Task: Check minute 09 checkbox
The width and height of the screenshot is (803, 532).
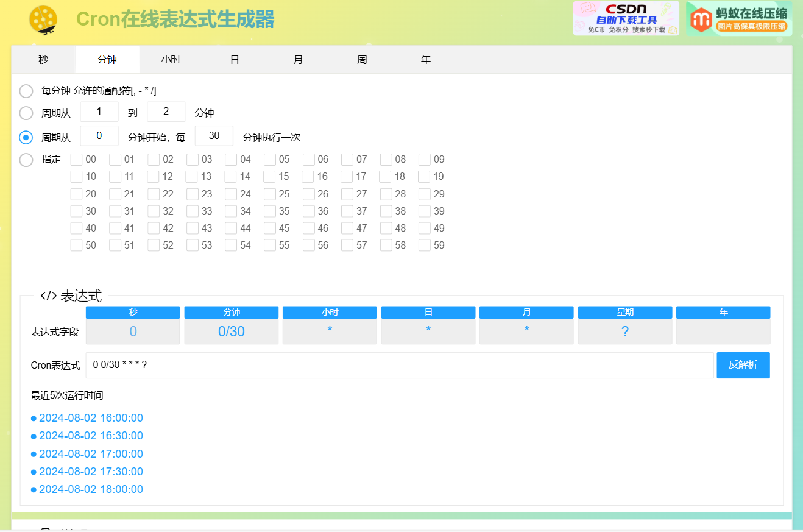Action: pyautogui.click(x=425, y=160)
